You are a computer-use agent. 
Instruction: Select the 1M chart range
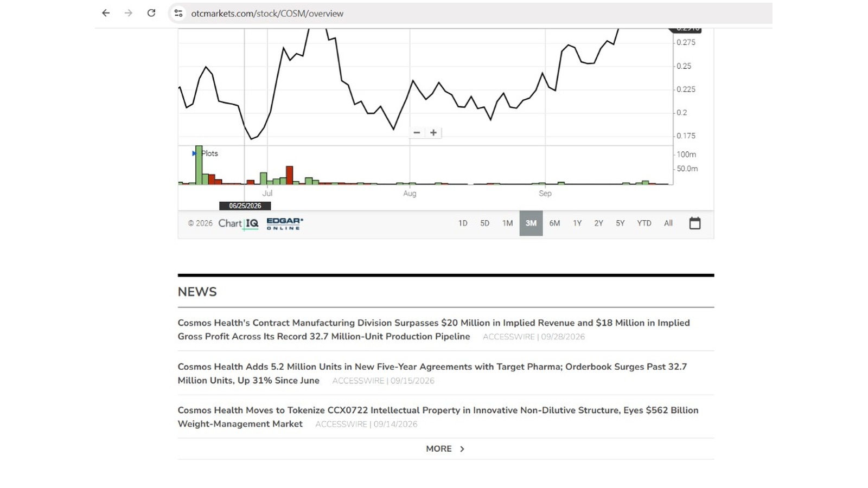click(x=507, y=223)
